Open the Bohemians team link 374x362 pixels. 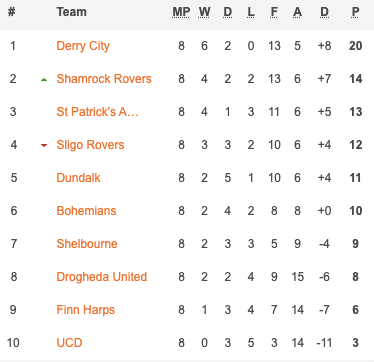[x=86, y=211]
